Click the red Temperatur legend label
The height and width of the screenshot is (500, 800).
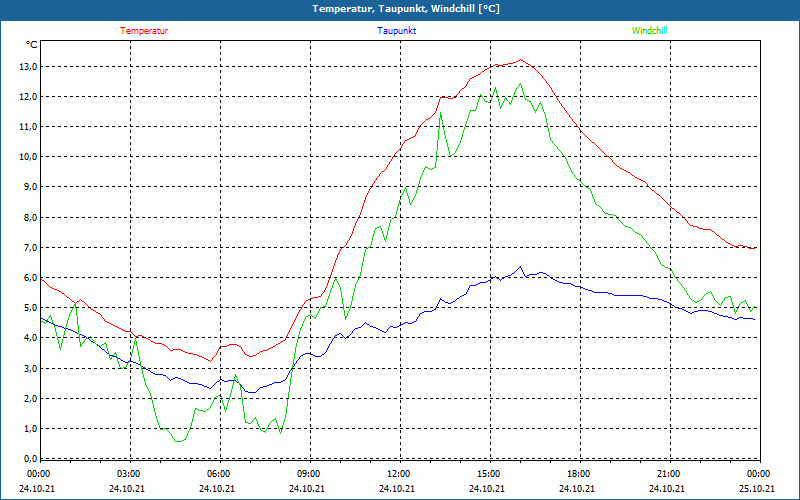tap(144, 31)
